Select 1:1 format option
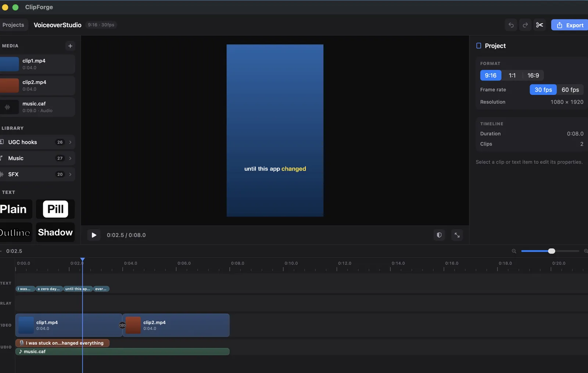 pos(512,75)
